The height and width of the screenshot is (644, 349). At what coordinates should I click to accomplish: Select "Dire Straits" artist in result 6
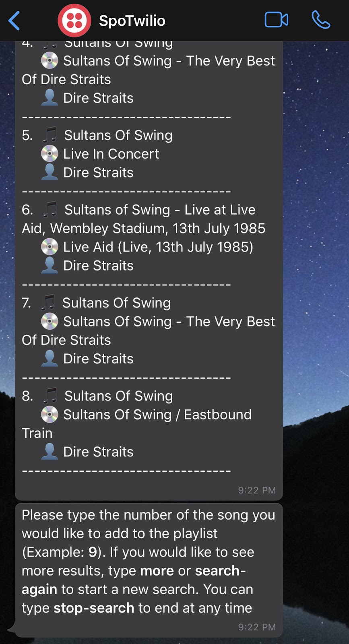point(98,265)
